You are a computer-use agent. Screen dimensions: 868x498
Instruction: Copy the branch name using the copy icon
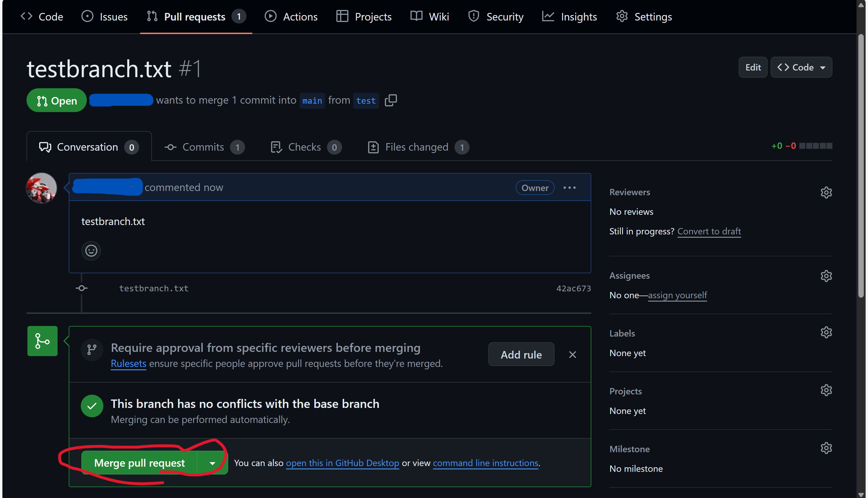click(x=391, y=100)
